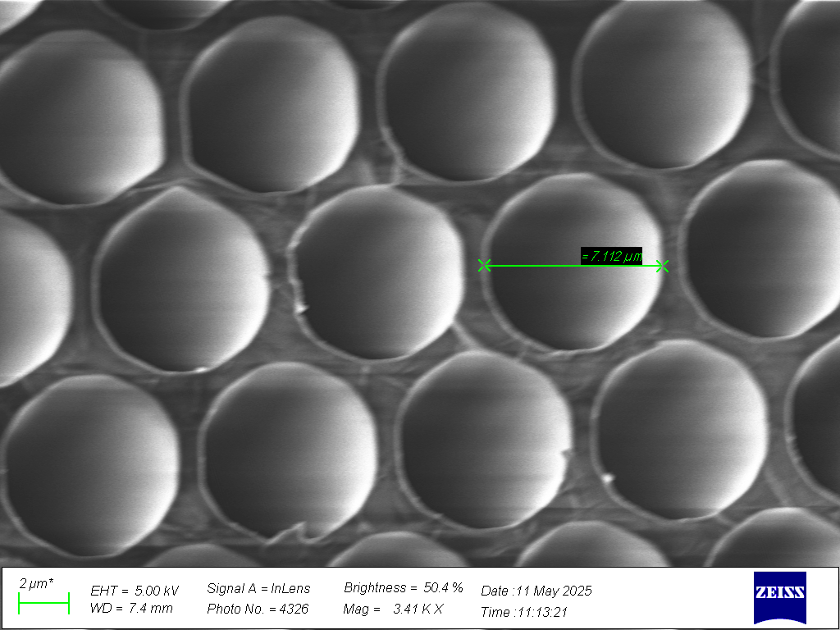Click the top-left sphere in the image

tap(78, 115)
